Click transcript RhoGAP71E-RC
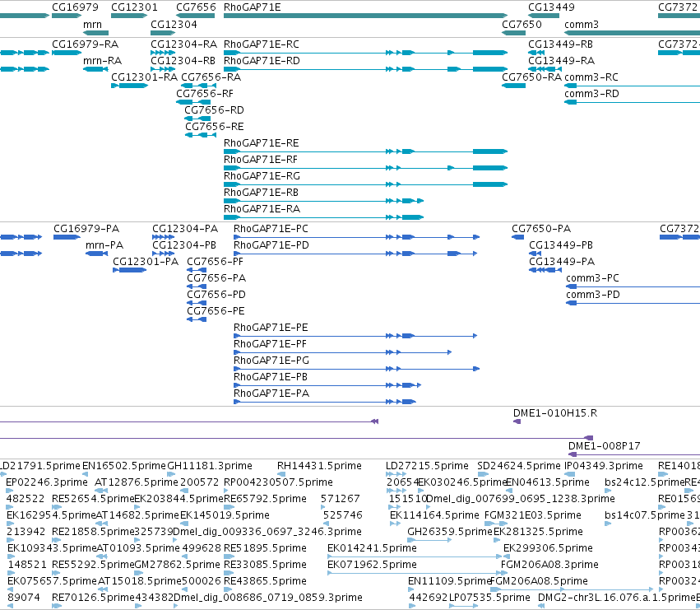700x610 pixels. point(261,44)
